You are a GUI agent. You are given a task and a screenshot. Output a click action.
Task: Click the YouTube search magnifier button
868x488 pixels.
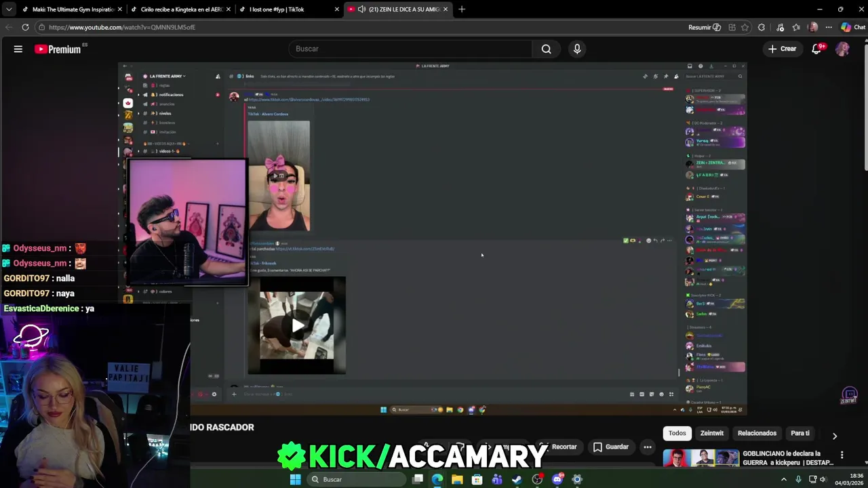pos(546,49)
